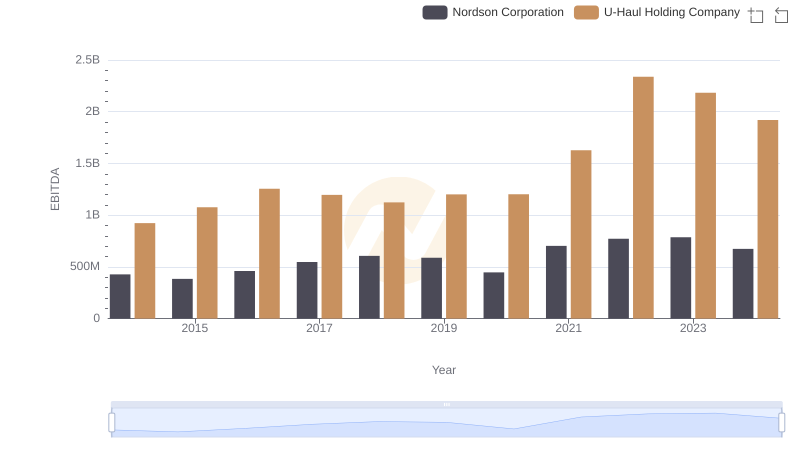The height and width of the screenshot is (461, 800).
Task: Click the x-axis label 2023
Action: [x=693, y=328]
